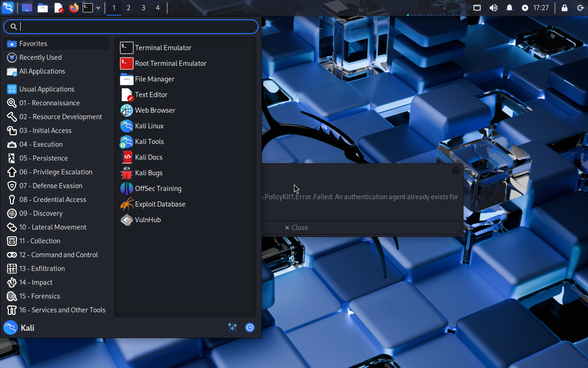Image resolution: width=588 pixels, height=368 pixels.
Task: Click the 17:27 clock
Action: coord(541,8)
